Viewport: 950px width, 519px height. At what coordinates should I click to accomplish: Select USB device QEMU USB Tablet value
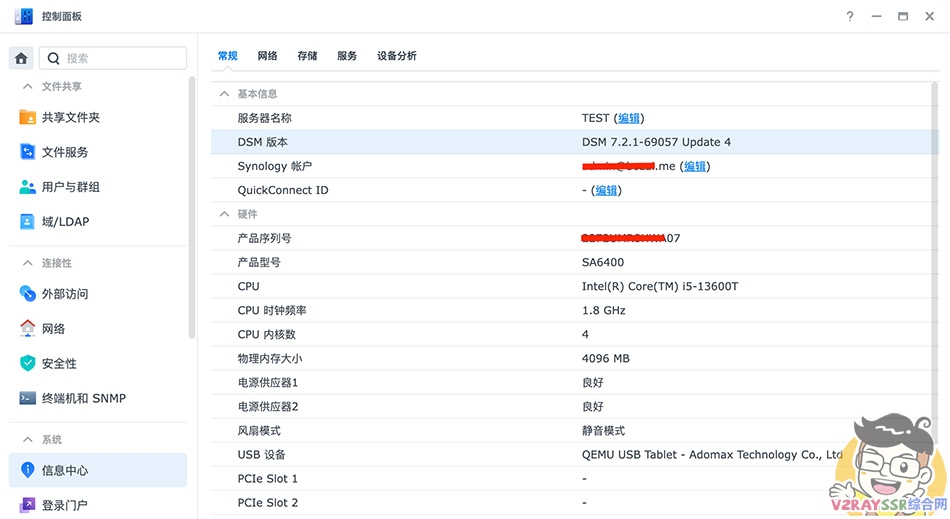point(712,455)
